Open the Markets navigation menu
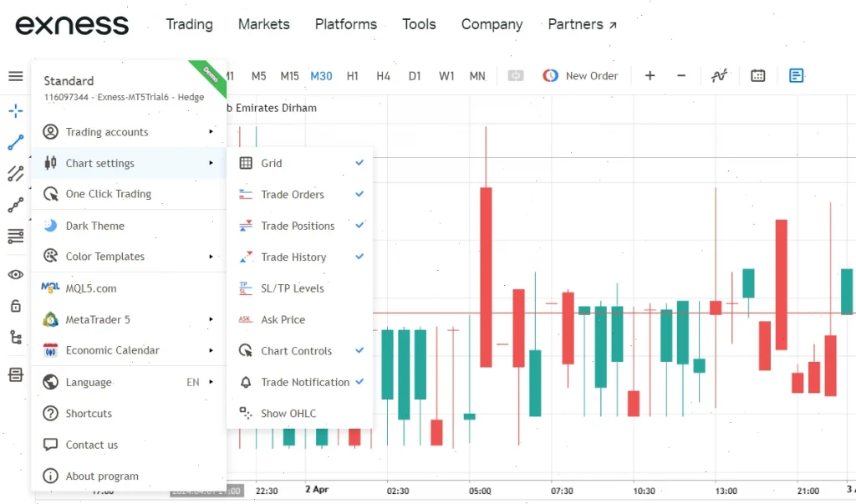Viewport: 856px width, 504px height. click(x=263, y=24)
